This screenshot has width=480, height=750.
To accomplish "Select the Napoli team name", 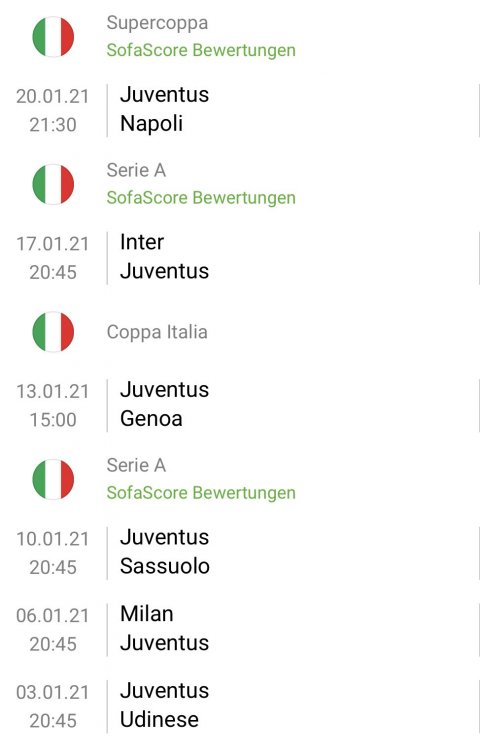I will tap(151, 124).
